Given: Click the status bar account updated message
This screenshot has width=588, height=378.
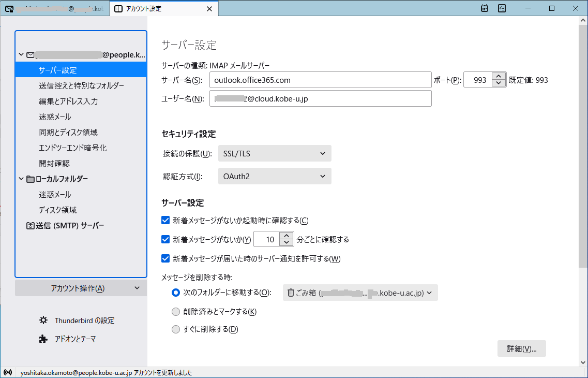Looking at the screenshot, I should tap(106, 373).
